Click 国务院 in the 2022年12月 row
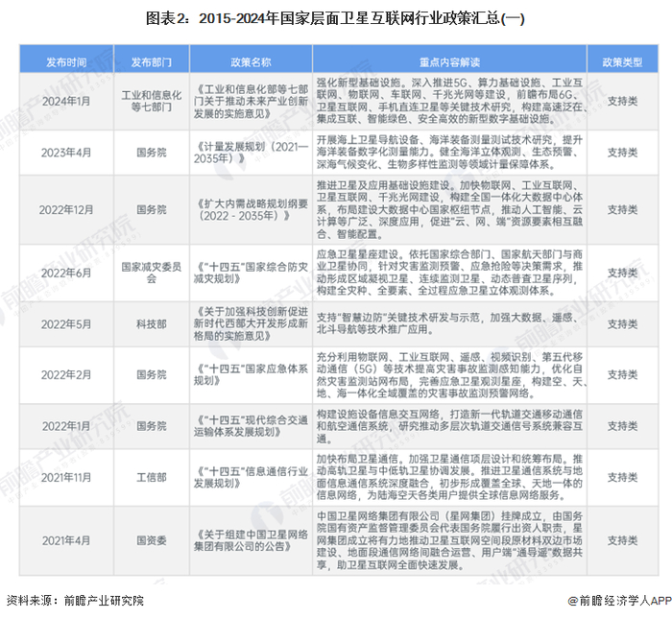 point(152,210)
